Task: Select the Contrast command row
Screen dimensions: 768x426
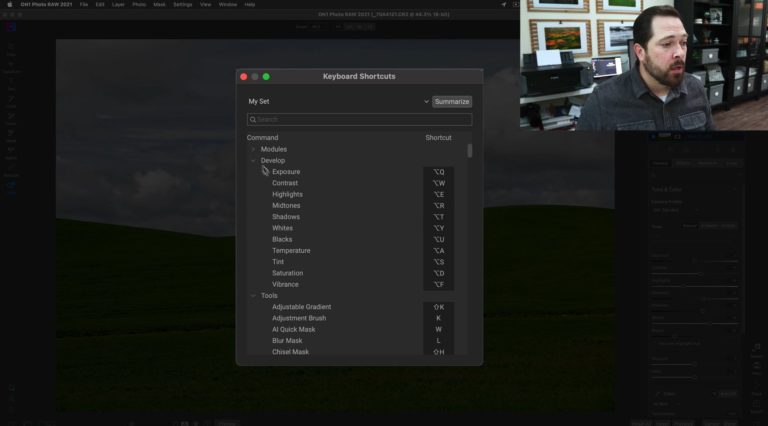Action: point(285,183)
